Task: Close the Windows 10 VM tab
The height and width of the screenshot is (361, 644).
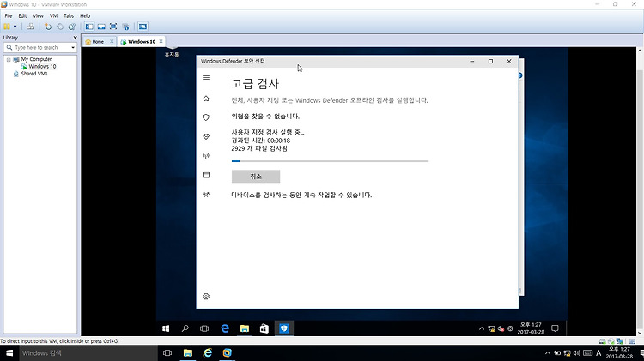Action: (161, 41)
